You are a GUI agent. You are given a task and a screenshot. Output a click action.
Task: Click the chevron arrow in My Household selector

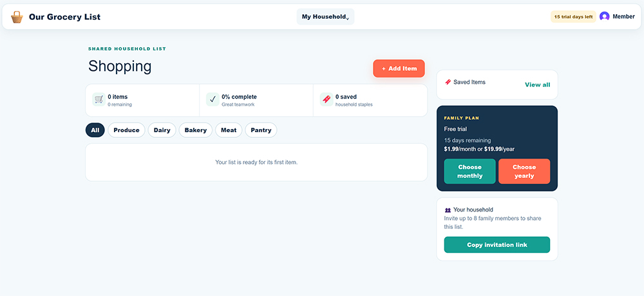point(348,19)
